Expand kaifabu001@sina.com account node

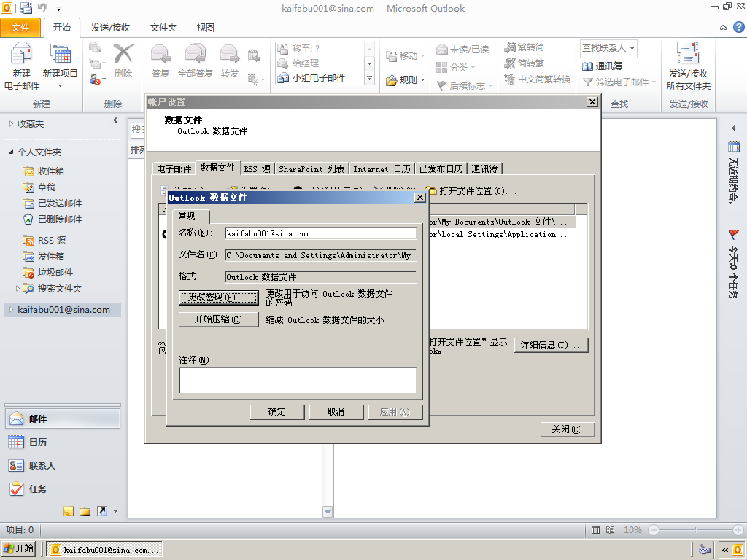(x=12, y=309)
